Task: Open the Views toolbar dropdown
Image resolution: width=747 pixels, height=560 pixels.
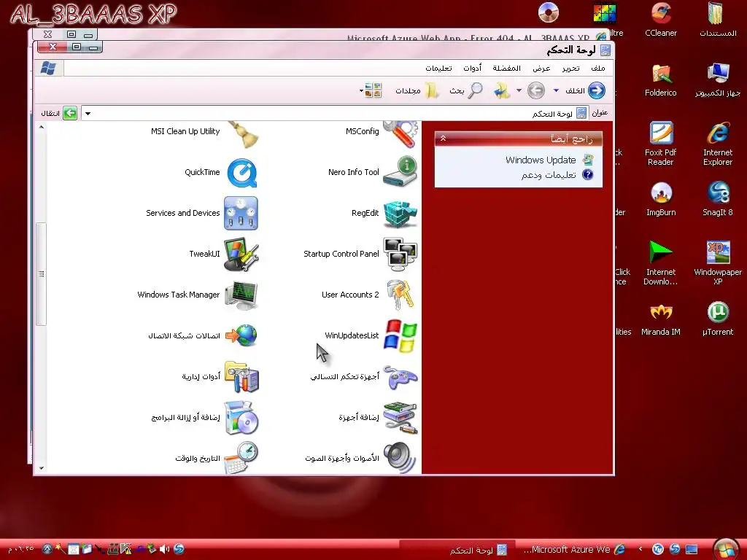Action: coord(371,90)
